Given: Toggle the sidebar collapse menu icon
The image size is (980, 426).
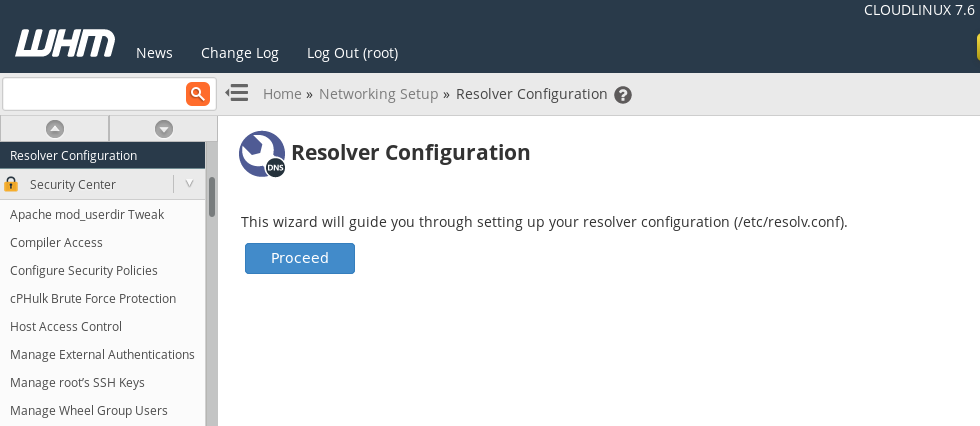Looking at the screenshot, I should 237,93.
